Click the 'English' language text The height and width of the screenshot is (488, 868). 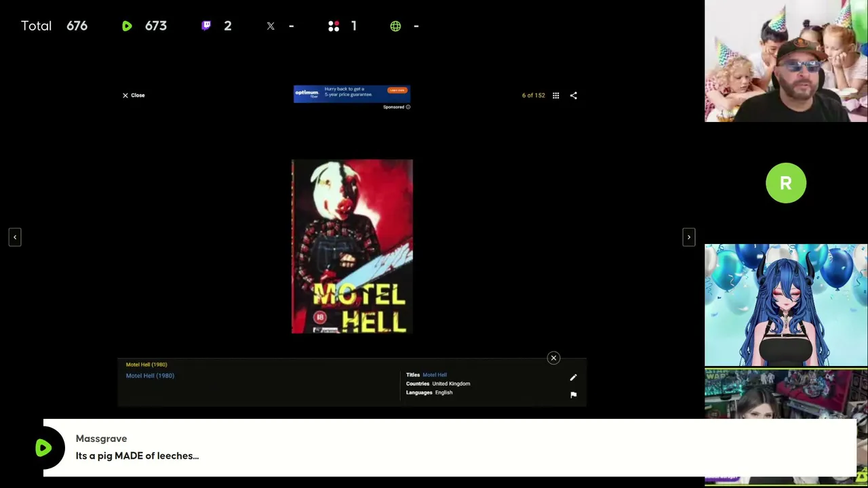click(x=443, y=392)
